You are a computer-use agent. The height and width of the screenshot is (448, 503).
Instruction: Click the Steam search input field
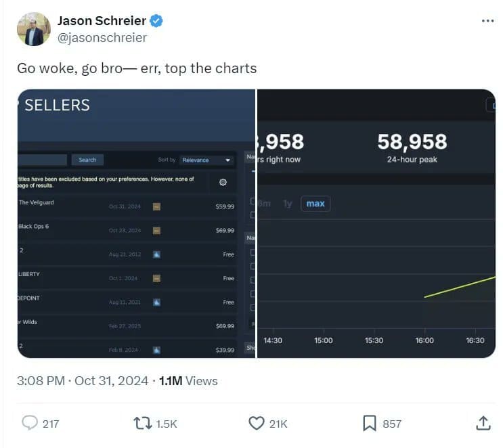point(42,160)
